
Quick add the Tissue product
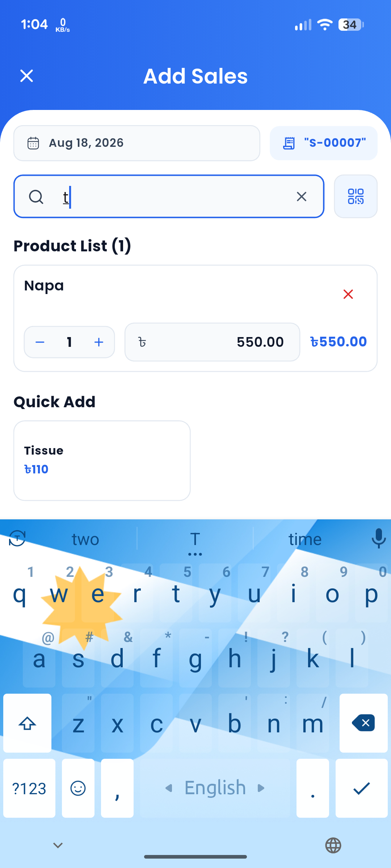(x=102, y=460)
